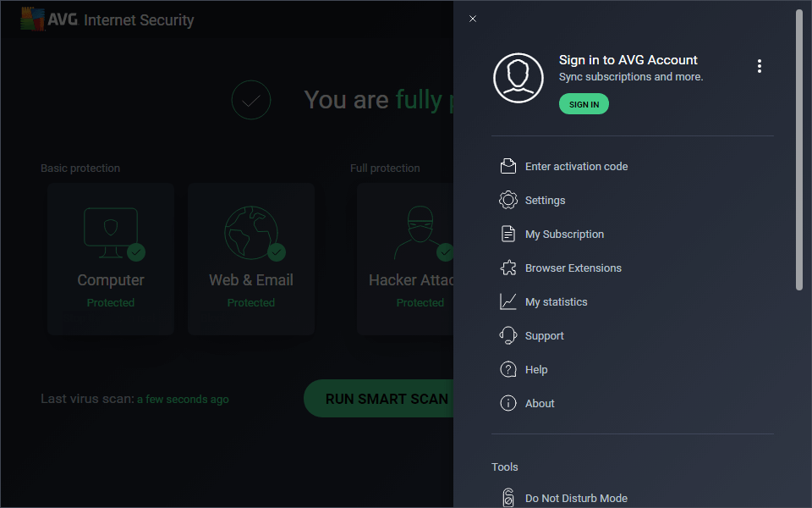The image size is (812, 508).
Task: Close the side menu panel
Action: point(473,19)
